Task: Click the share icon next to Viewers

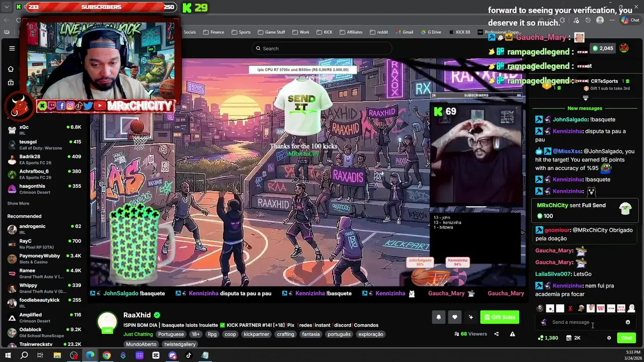Action: pyautogui.click(x=497, y=334)
